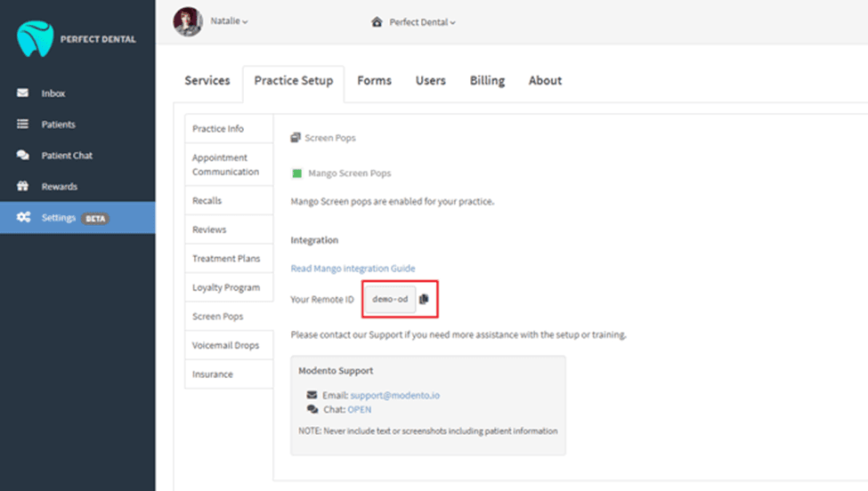Image resolution: width=868 pixels, height=491 pixels.
Task: Click the chat bubbles icon in Modento Support
Action: [312, 409]
